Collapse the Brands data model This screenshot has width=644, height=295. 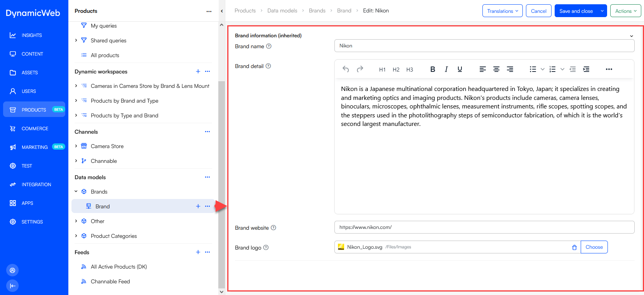click(76, 192)
